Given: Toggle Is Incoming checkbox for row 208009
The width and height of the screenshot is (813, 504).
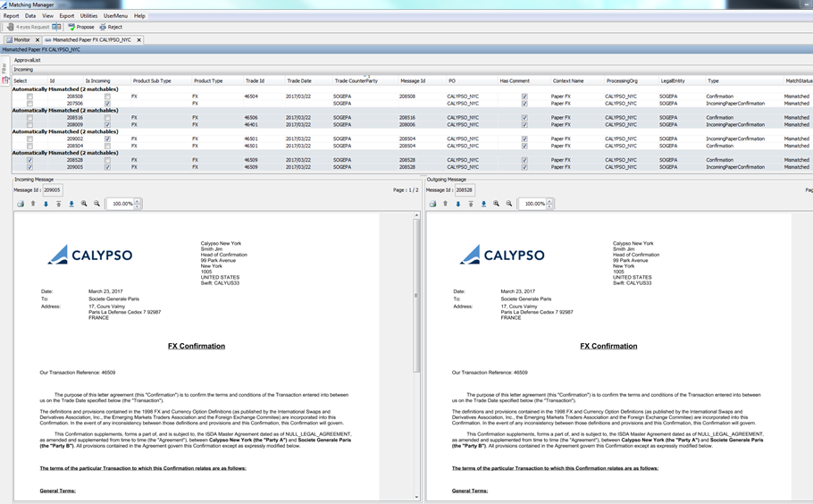Looking at the screenshot, I should click(107, 125).
